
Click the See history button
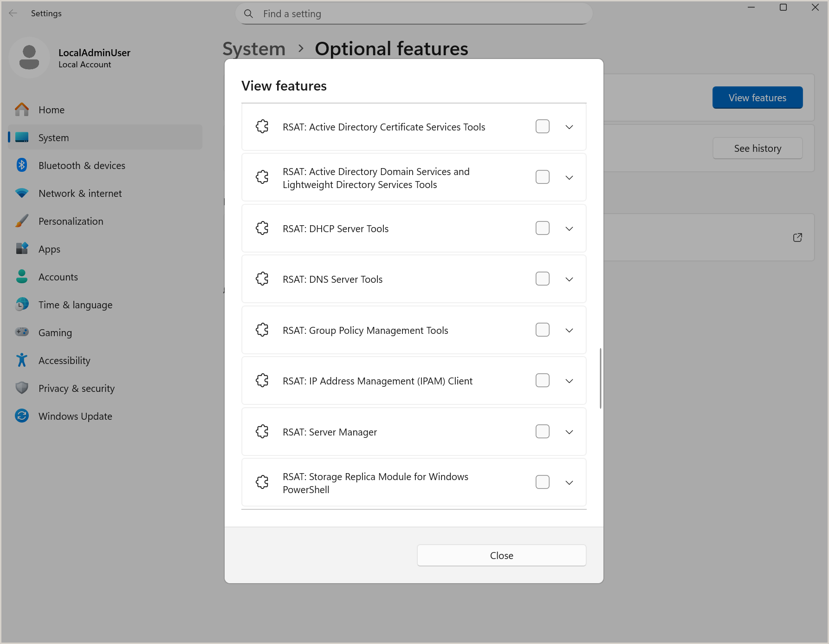click(758, 148)
